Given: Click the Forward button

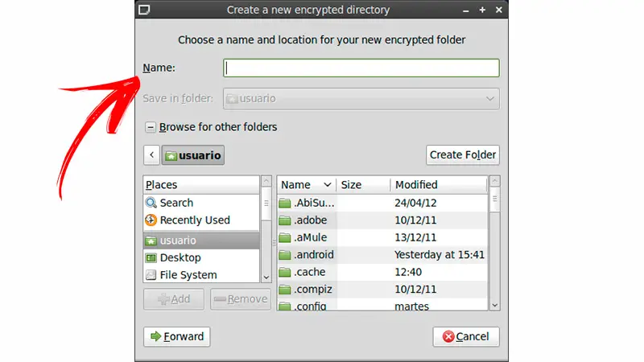Looking at the screenshot, I should pyautogui.click(x=177, y=337).
